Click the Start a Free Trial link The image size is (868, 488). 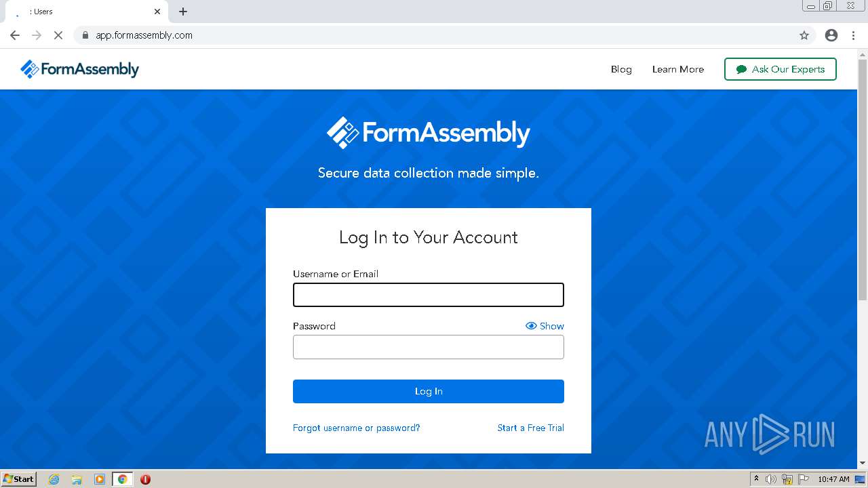pos(530,428)
